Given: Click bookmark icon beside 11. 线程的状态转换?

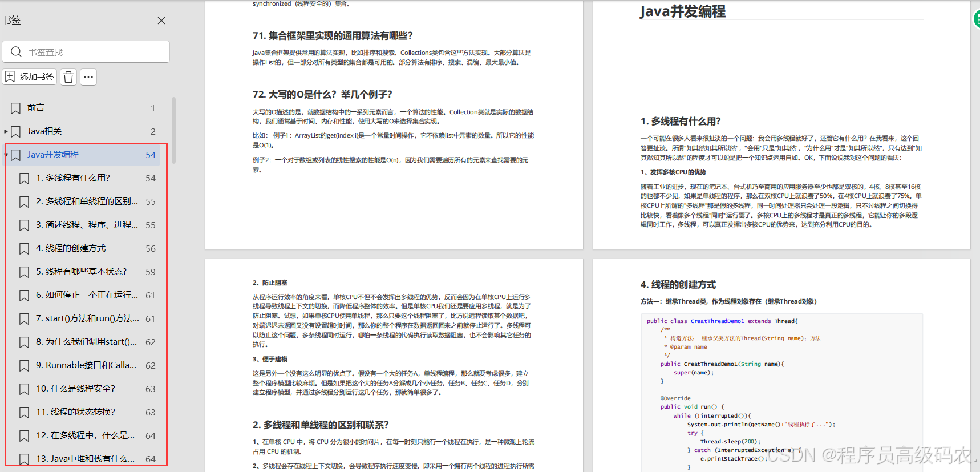Looking at the screenshot, I should coord(24,413).
